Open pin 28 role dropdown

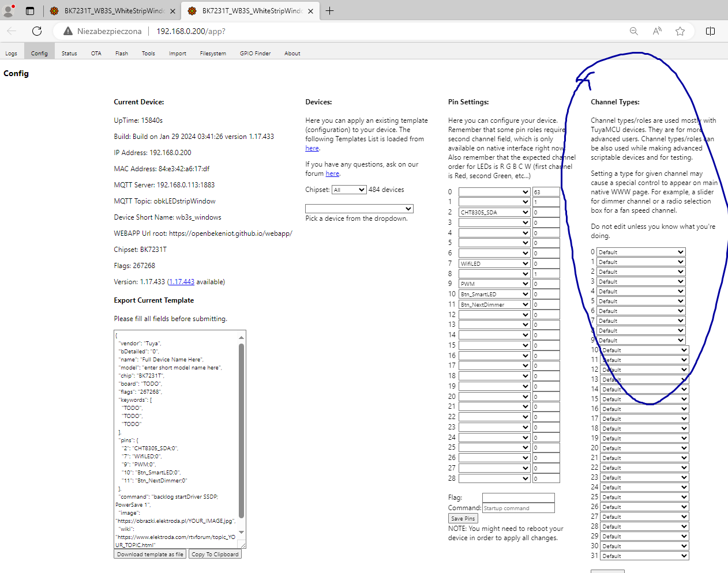[494, 478]
